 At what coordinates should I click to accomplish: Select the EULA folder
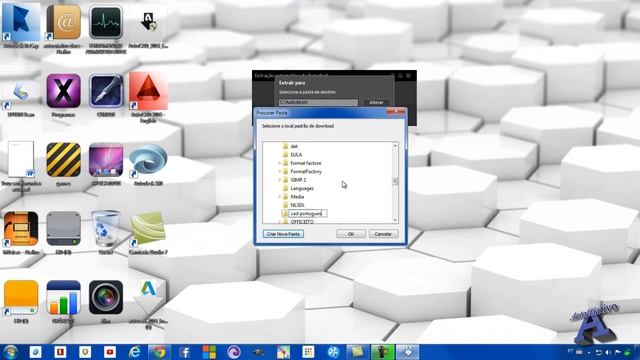point(296,155)
